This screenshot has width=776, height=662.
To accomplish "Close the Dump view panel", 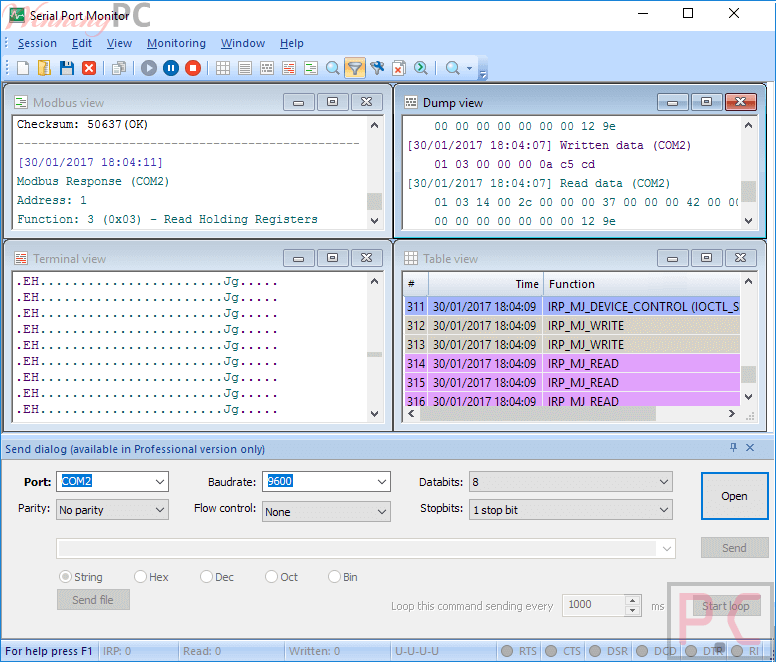I will tap(740, 102).
